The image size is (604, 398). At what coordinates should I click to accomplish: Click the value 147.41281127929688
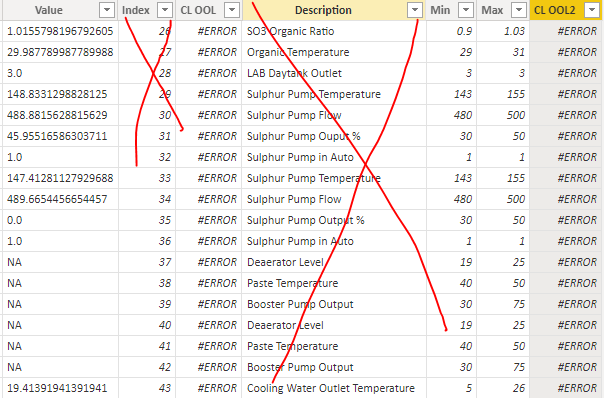pyautogui.click(x=60, y=178)
